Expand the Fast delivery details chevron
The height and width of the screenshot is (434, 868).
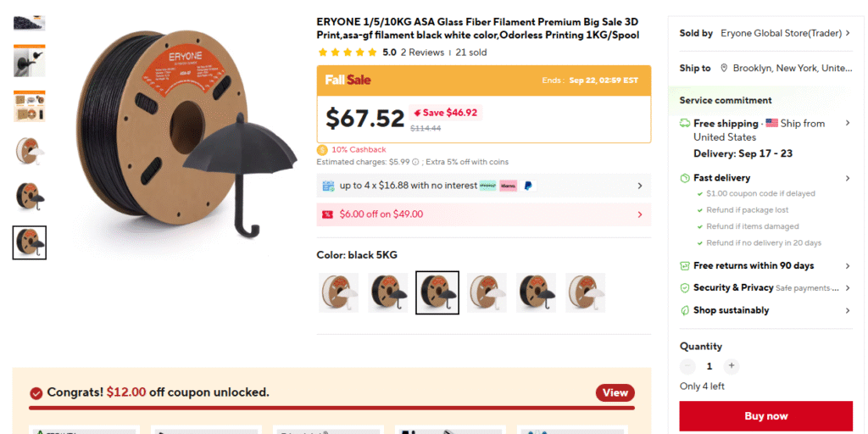point(848,178)
